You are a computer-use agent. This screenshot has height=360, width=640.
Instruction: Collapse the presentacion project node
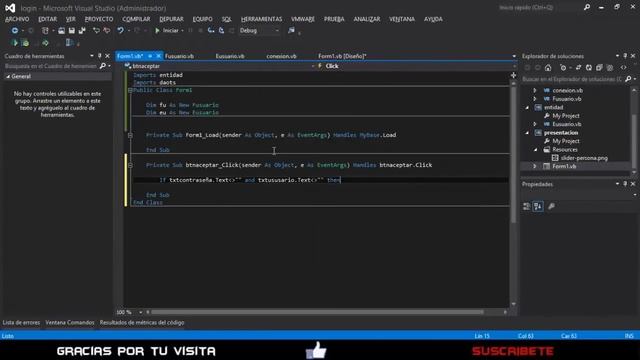click(x=527, y=133)
